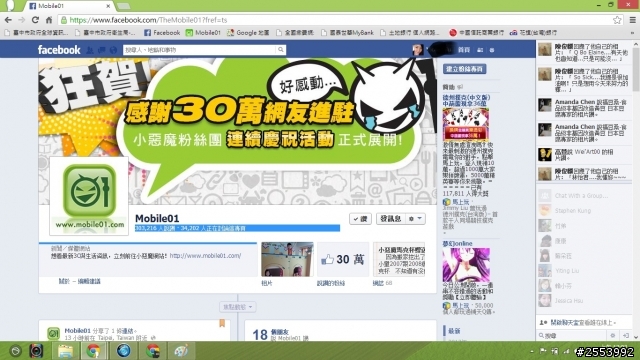
Task: Open the http://www.mobile01.com/ link
Action: 205,256
